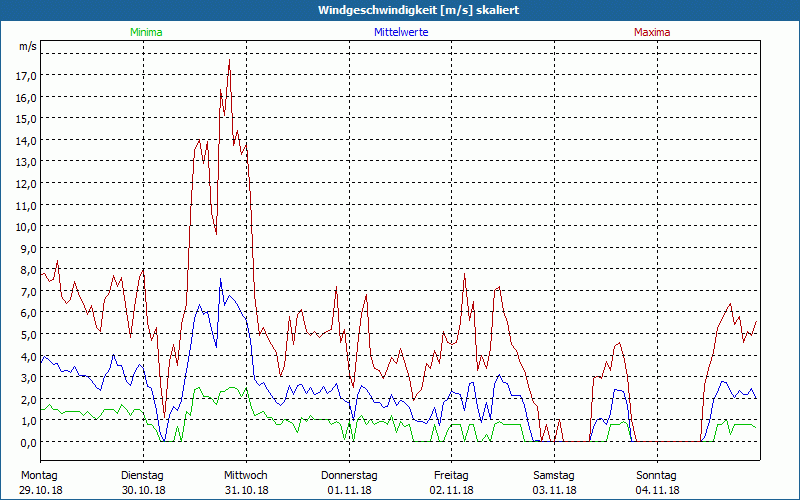The image size is (800, 500).
Task: Select the red "Maxima" legend label
Action: pyautogui.click(x=652, y=32)
